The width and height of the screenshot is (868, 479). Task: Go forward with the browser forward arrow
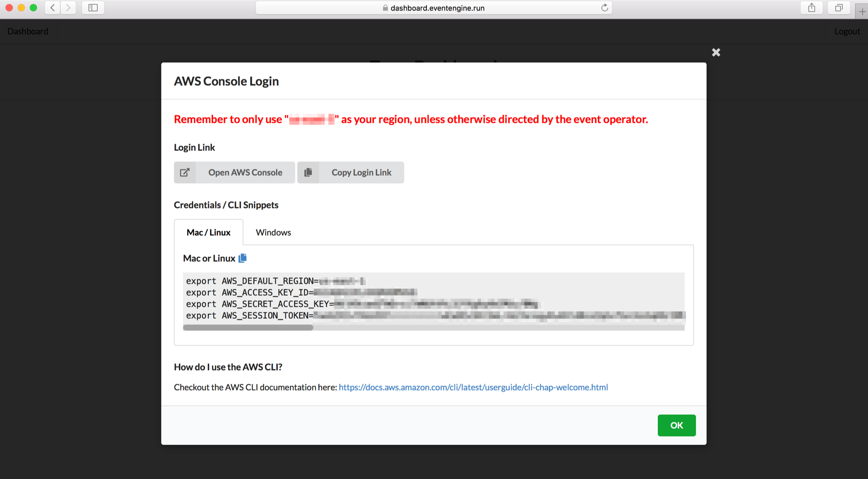click(x=68, y=7)
